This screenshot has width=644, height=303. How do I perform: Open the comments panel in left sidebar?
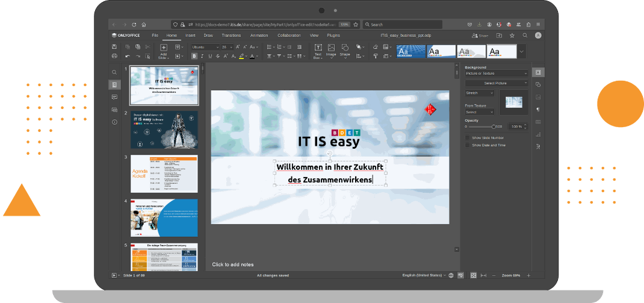[x=114, y=97]
